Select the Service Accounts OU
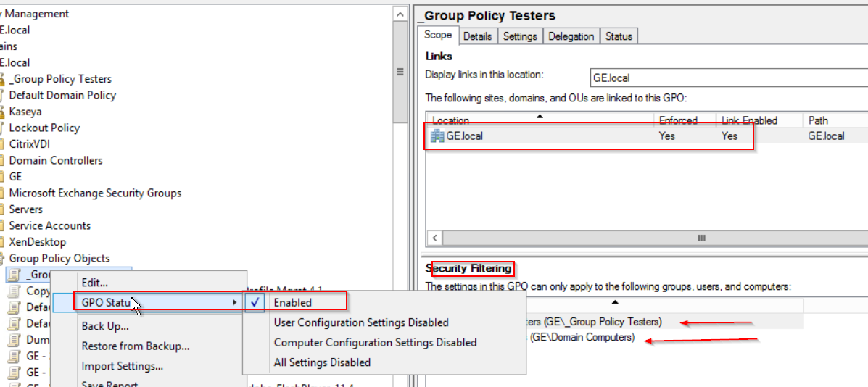The image size is (868, 387). [x=50, y=225]
